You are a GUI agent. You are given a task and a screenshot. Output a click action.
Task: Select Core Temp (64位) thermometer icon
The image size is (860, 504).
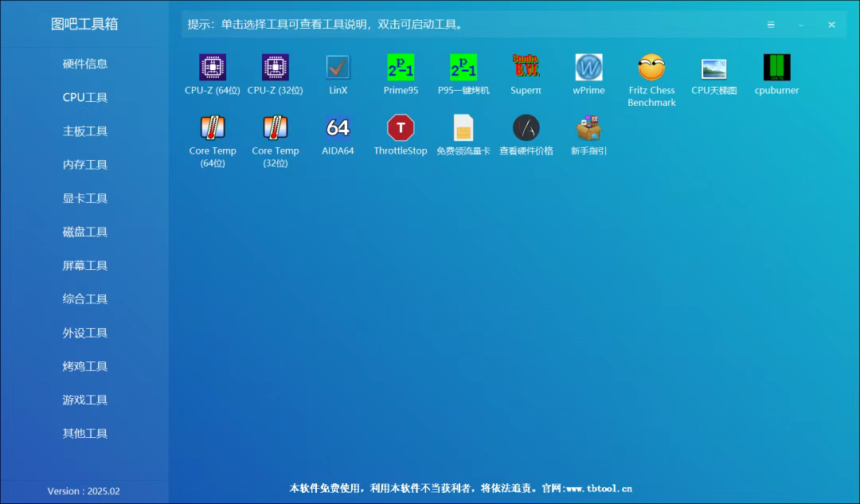tap(213, 127)
